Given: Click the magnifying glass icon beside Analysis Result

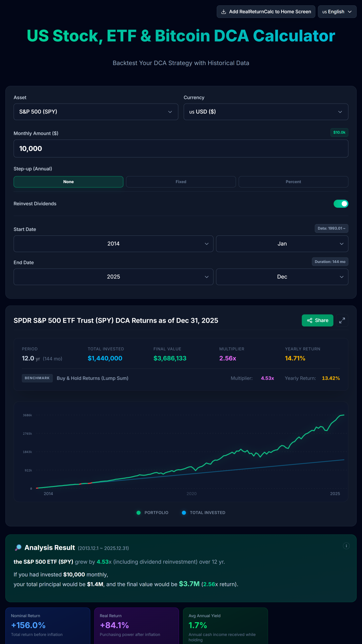Looking at the screenshot, I should (x=18, y=547).
